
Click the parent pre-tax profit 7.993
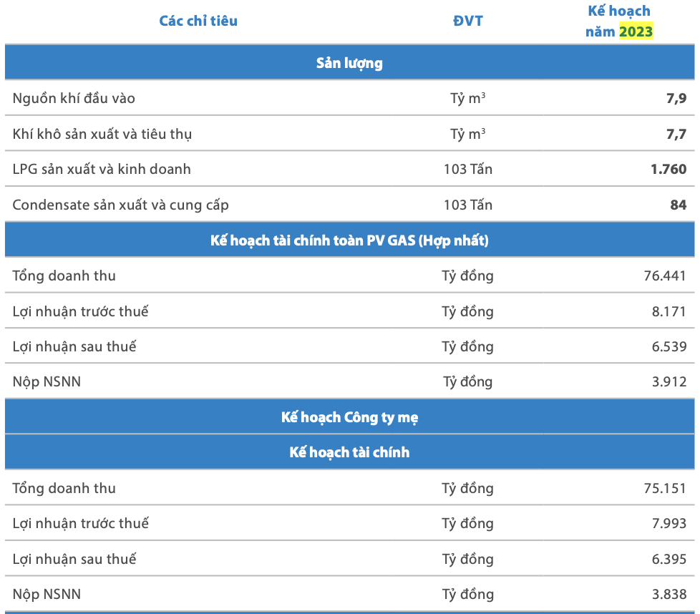(669, 523)
